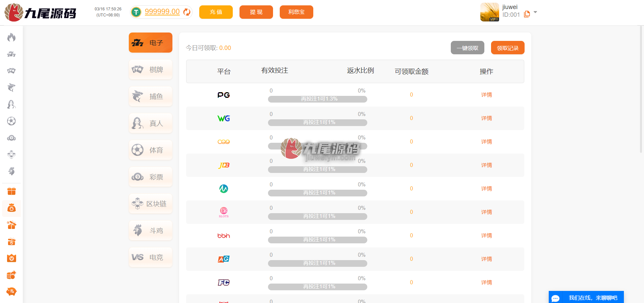Select the 彩票 category tab

coord(151,177)
